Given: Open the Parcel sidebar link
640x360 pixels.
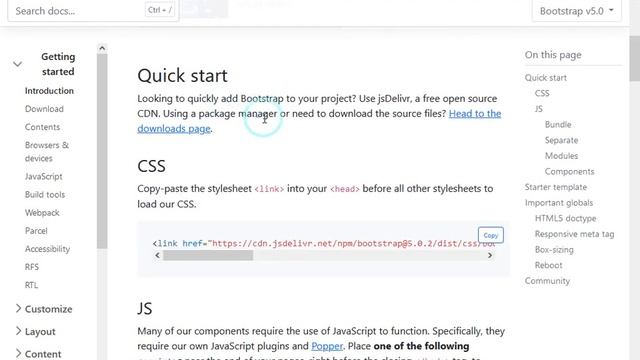Looking at the screenshot, I should [x=36, y=231].
